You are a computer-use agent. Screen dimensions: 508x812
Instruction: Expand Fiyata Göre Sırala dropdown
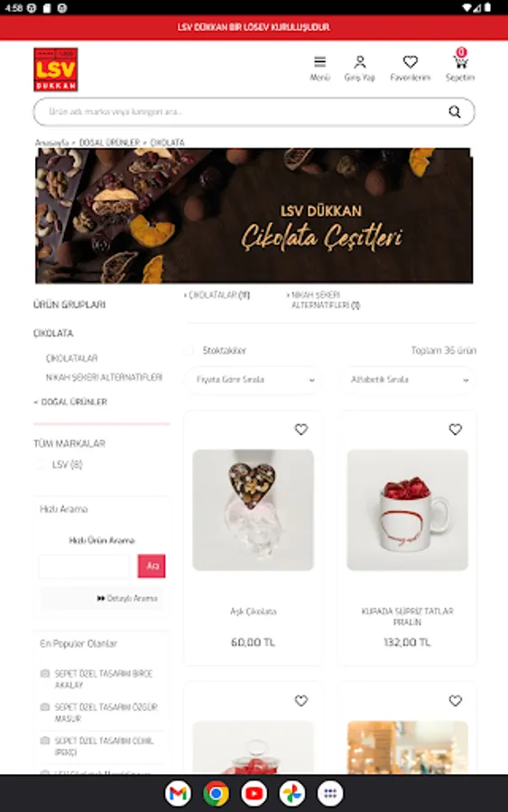[253, 380]
